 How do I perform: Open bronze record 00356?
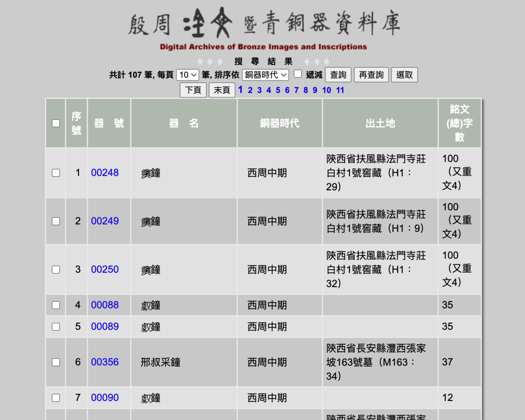(x=105, y=362)
